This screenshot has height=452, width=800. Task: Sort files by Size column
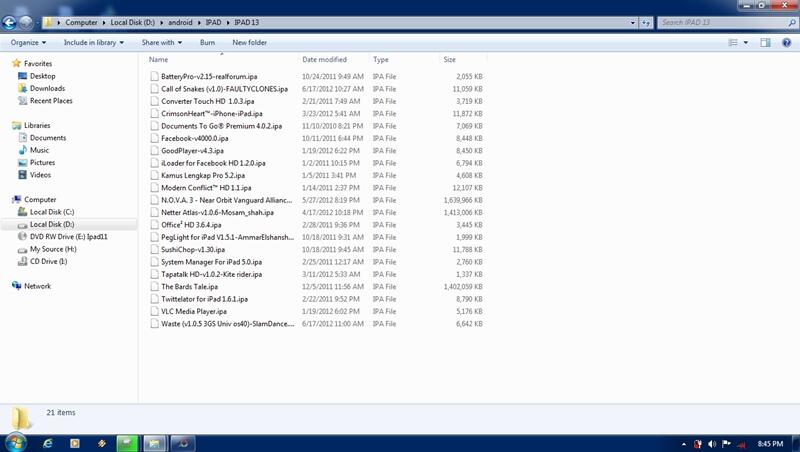pyautogui.click(x=449, y=60)
